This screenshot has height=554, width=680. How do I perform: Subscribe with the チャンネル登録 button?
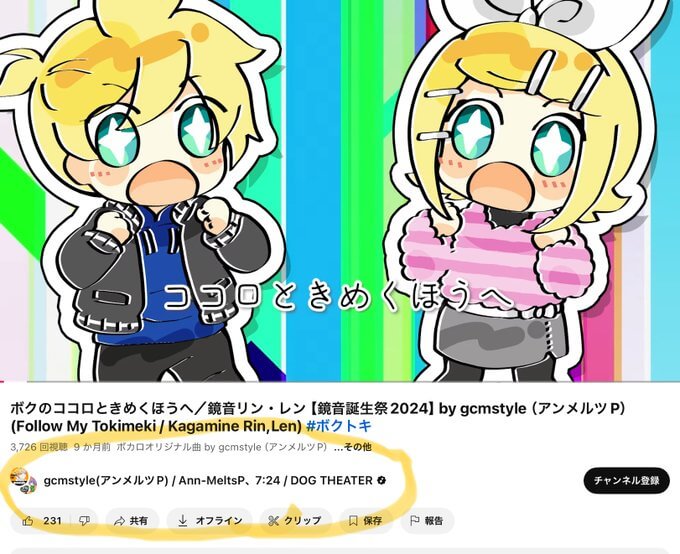(x=626, y=480)
